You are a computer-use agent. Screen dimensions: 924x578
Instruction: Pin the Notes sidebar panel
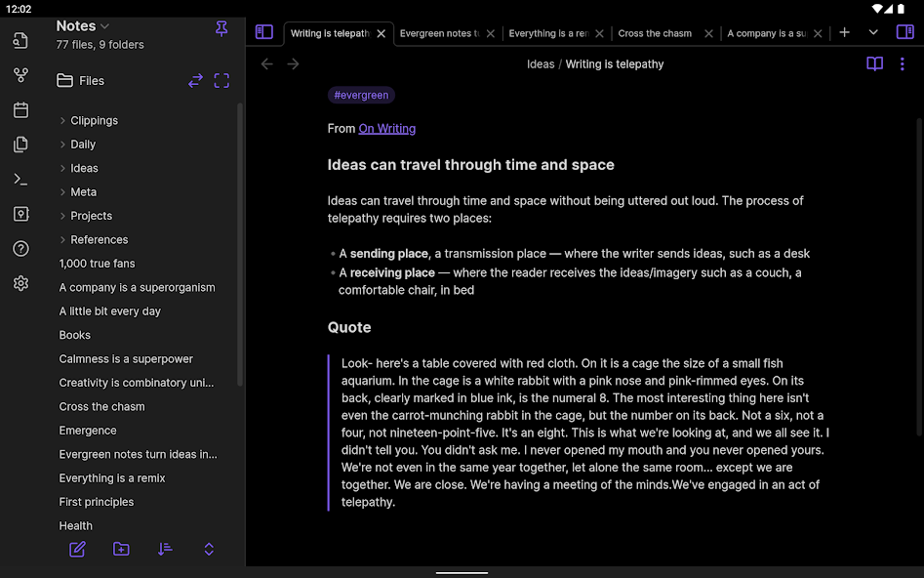pos(221,29)
